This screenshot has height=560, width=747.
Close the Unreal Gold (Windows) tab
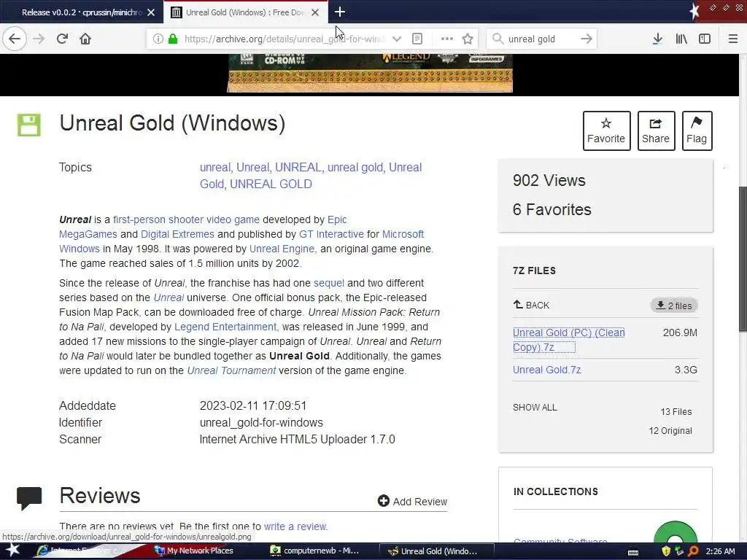pos(315,12)
